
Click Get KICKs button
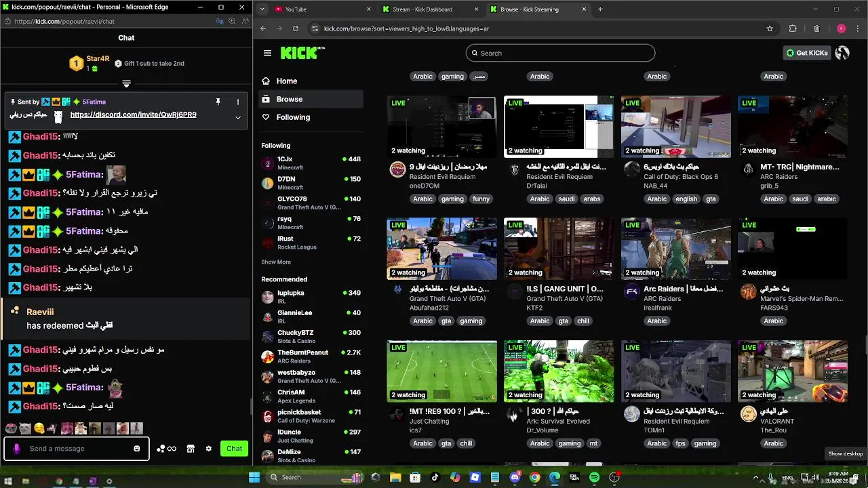tap(807, 53)
